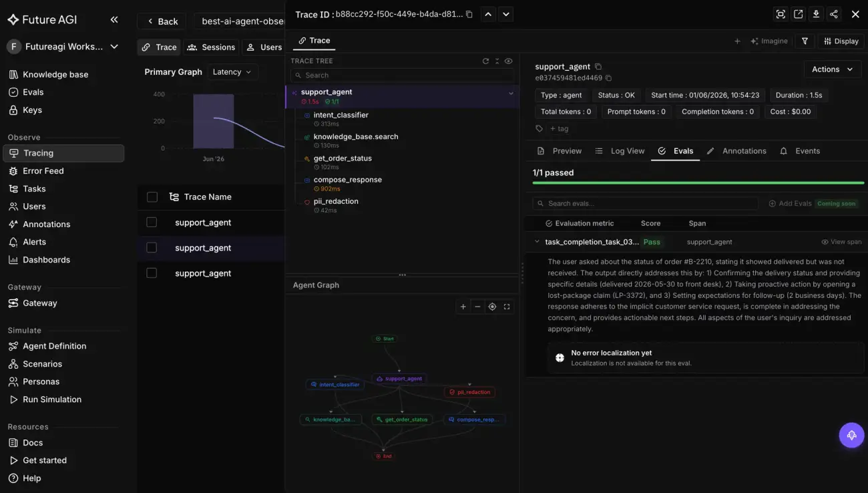Refresh the trace tree
Image resolution: width=868 pixels, height=493 pixels.
click(485, 61)
